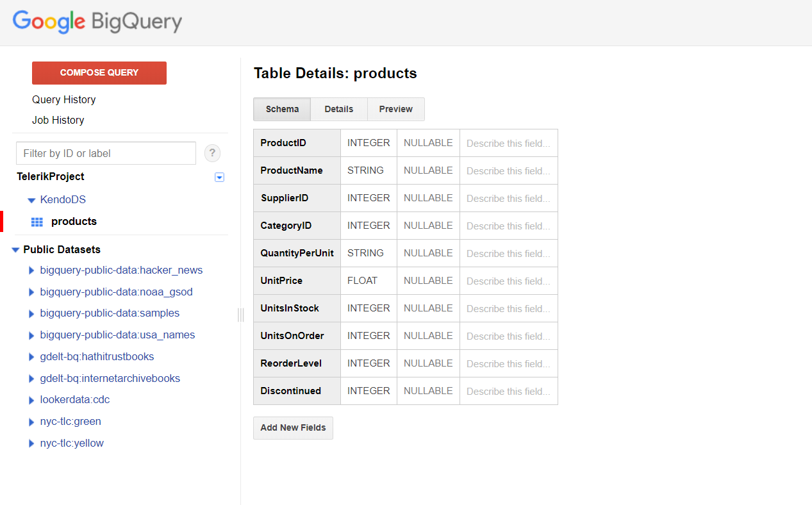Viewport: 812px width, 505px height.
Task: Click the help question mark icon
Action: 212,153
